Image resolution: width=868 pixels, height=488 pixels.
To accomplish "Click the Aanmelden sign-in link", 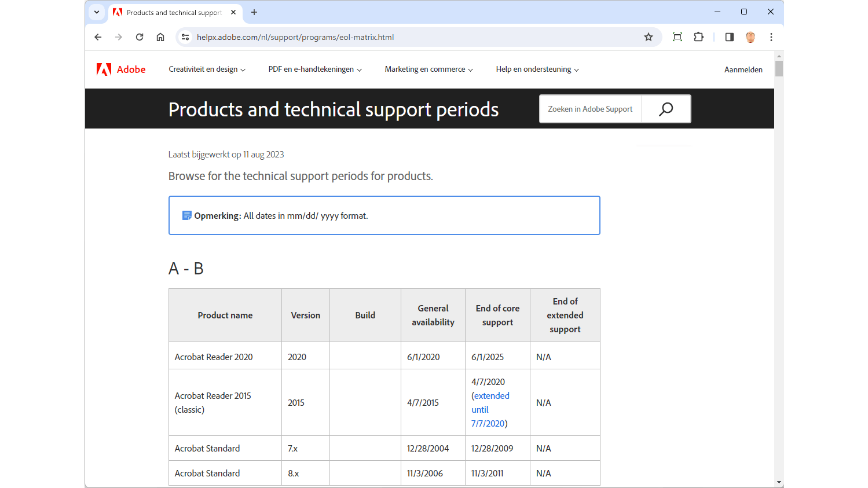I will click(743, 69).
